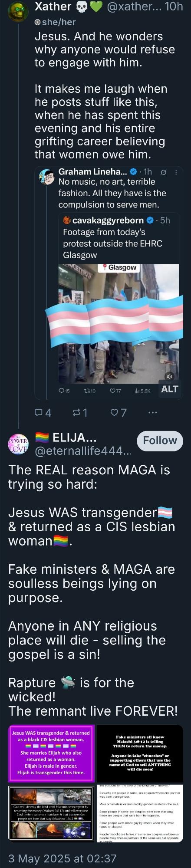Open black 'Fake ministers' image thumbnail
The height and width of the screenshot is (868, 191).
pyautogui.click(x=140, y=753)
